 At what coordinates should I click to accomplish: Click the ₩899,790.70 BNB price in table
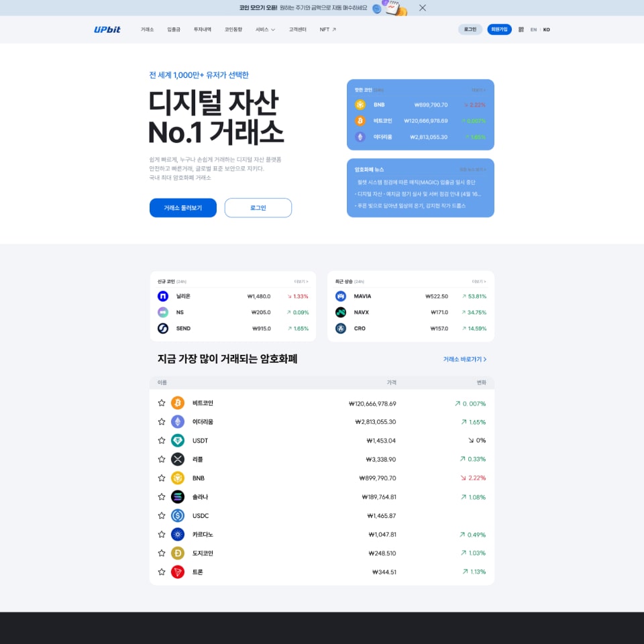click(378, 478)
